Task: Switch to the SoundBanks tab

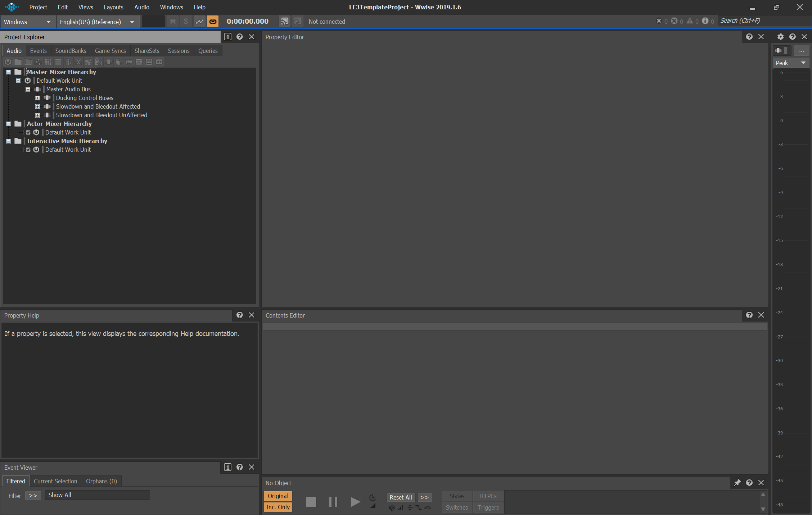Action: pos(71,51)
